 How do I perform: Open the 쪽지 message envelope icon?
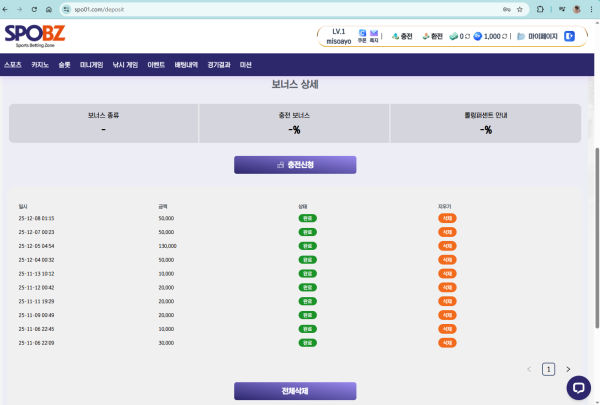click(374, 34)
